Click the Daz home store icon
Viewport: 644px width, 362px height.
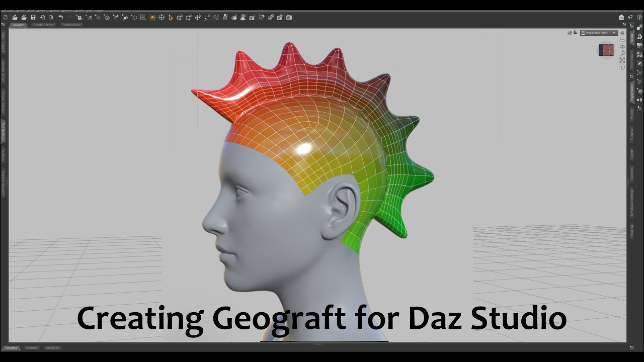[x=621, y=17]
